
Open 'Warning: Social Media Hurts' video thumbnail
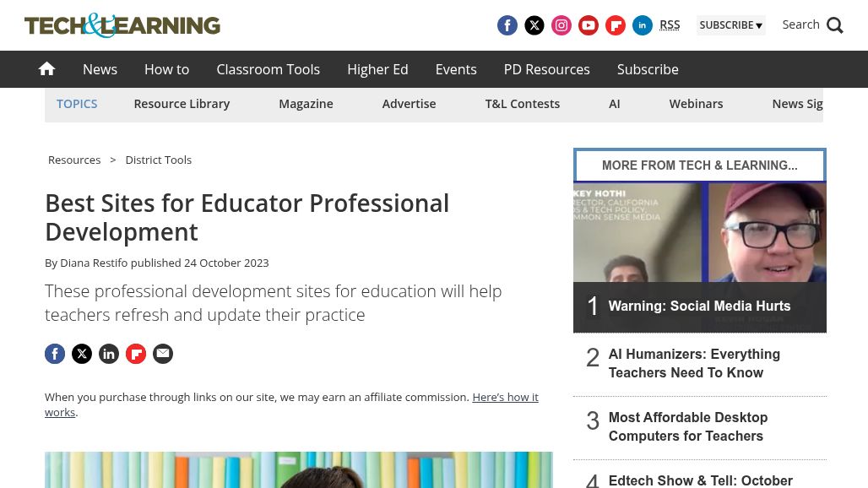(699, 257)
